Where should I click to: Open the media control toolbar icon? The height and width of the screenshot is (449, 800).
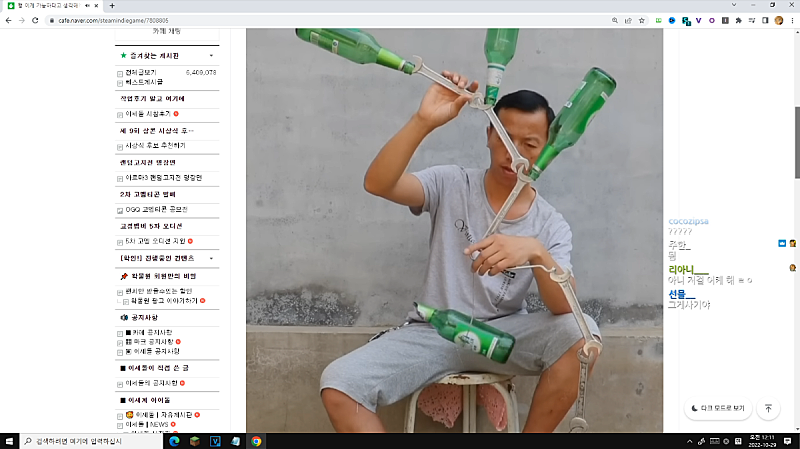point(752,20)
